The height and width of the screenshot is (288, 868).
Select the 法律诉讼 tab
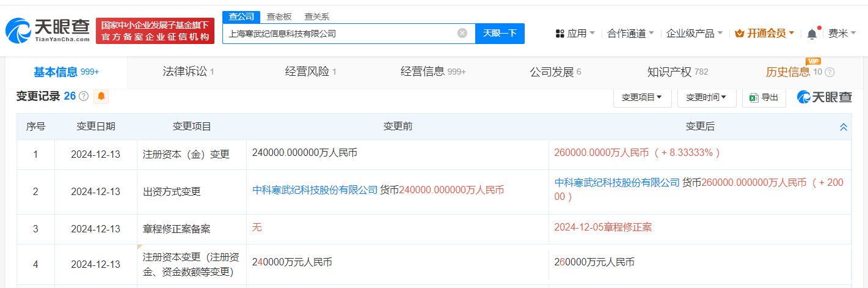tap(188, 72)
